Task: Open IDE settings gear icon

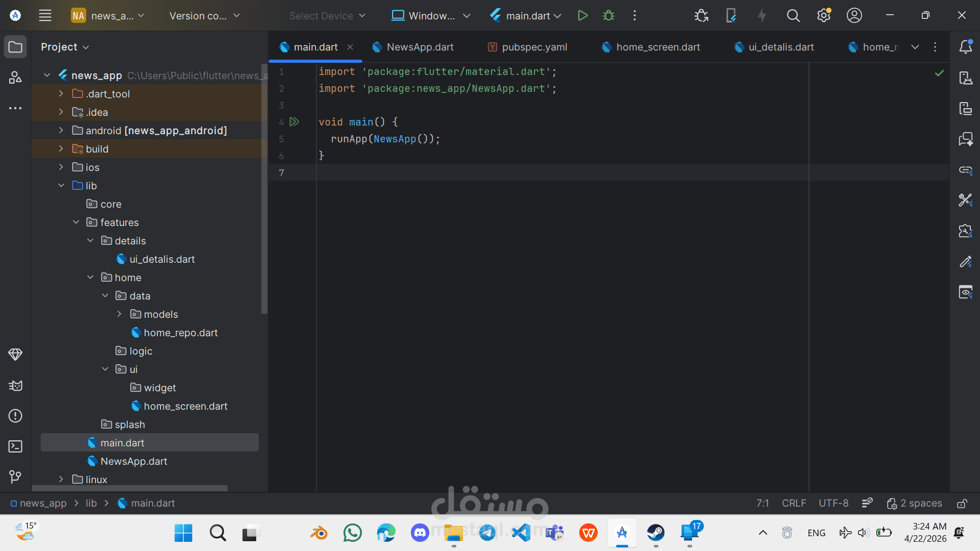Action: pos(823,15)
